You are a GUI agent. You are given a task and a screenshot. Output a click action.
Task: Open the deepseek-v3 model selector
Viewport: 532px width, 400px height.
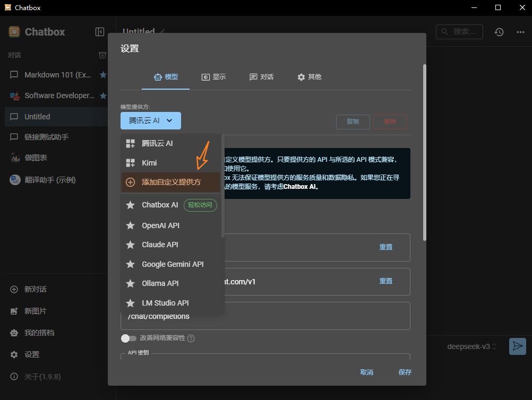point(471,346)
